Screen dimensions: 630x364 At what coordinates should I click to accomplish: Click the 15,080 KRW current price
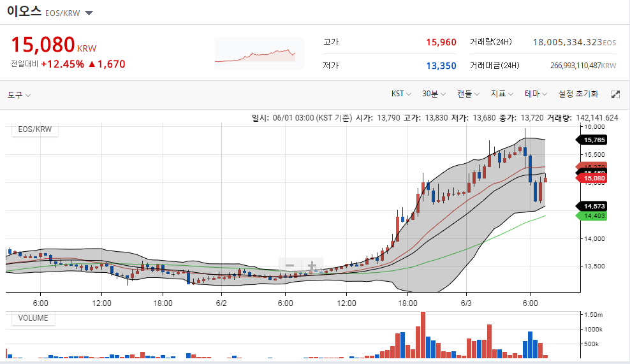pos(54,45)
